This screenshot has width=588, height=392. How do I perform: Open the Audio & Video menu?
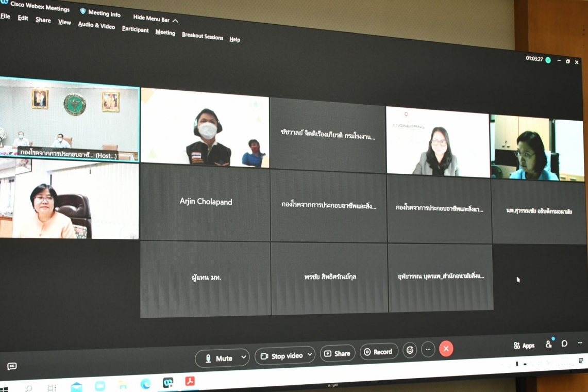tap(96, 26)
